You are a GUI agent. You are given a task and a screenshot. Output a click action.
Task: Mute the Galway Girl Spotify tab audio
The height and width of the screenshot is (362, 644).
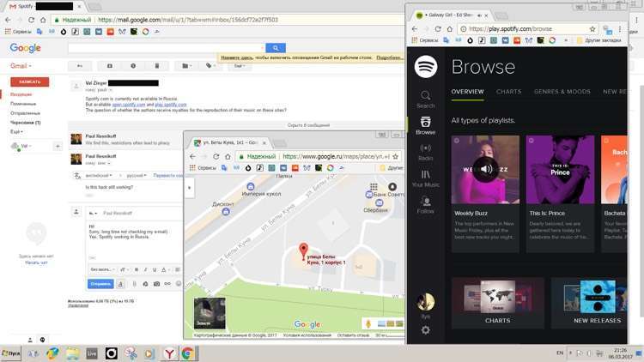point(479,15)
